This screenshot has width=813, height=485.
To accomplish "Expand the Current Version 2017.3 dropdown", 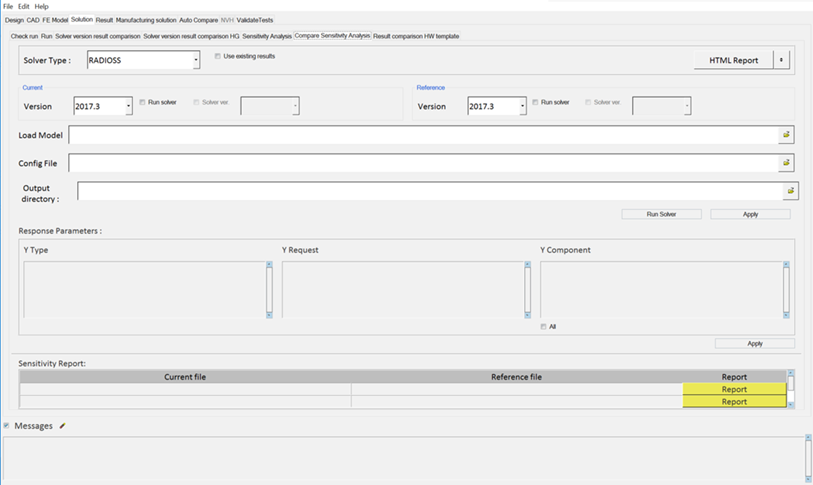I will [x=128, y=107].
